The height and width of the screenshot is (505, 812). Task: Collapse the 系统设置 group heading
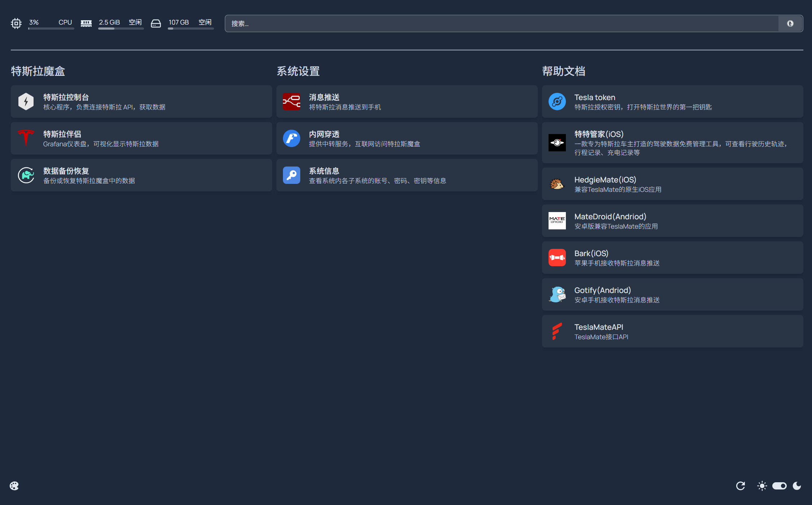pos(298,71)
